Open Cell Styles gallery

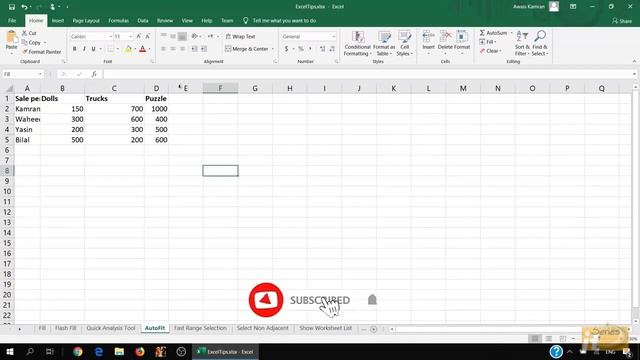[404, 43]
